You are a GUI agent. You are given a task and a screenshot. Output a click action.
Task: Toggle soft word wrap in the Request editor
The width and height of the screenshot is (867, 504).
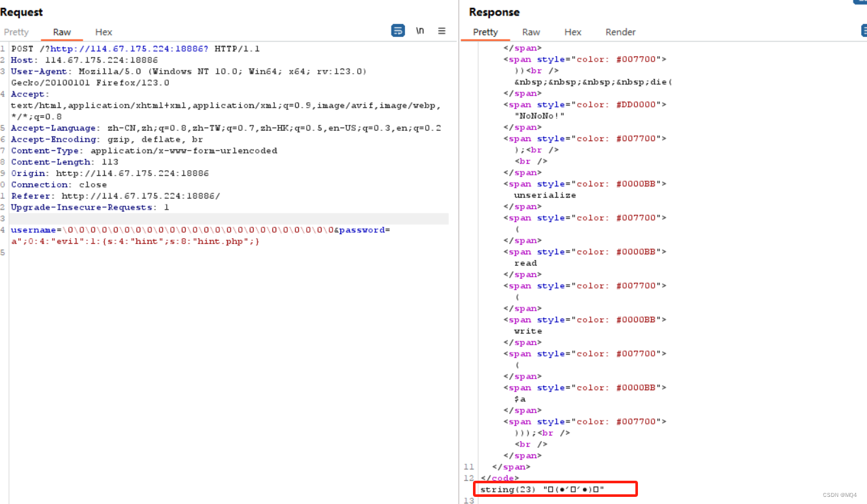(397, 30)
